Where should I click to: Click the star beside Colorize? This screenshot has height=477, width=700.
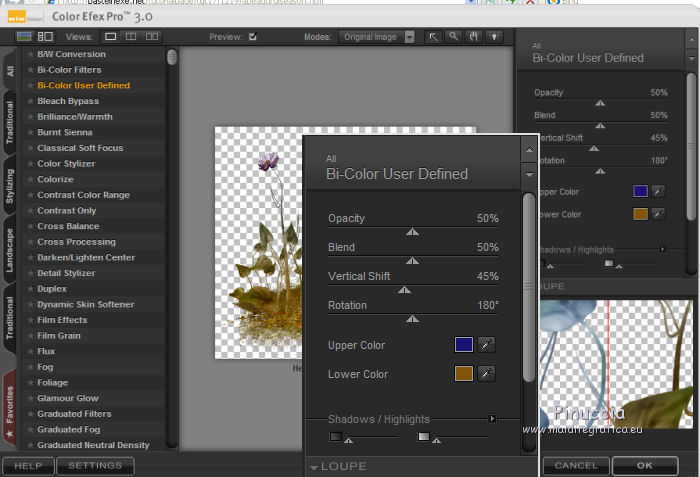click(30, 180)
